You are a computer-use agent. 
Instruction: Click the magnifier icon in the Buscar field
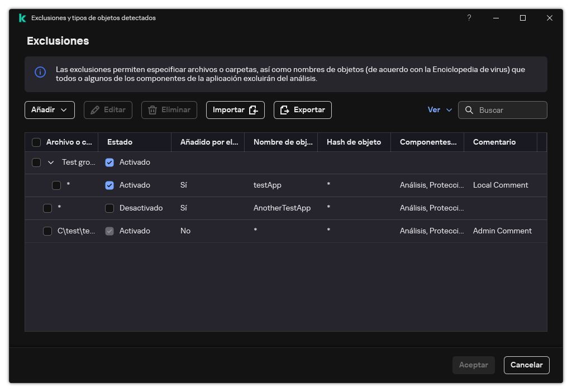pos(469,110)
